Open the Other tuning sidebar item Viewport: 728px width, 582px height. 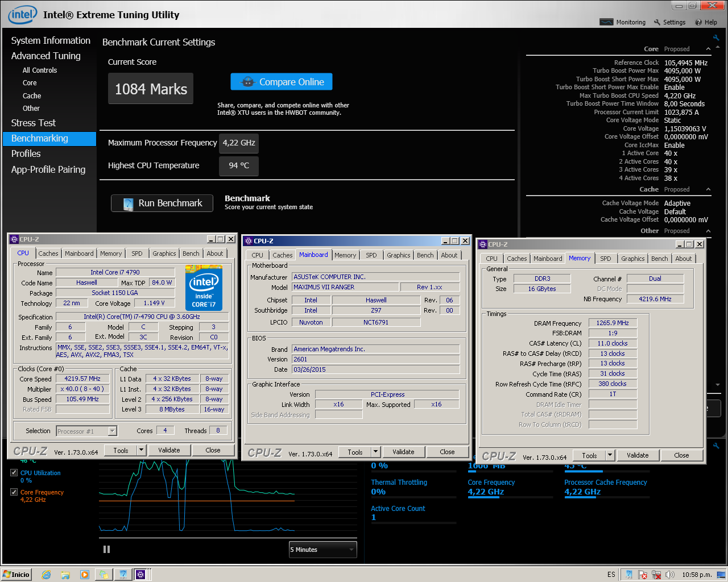coord(31,109)
